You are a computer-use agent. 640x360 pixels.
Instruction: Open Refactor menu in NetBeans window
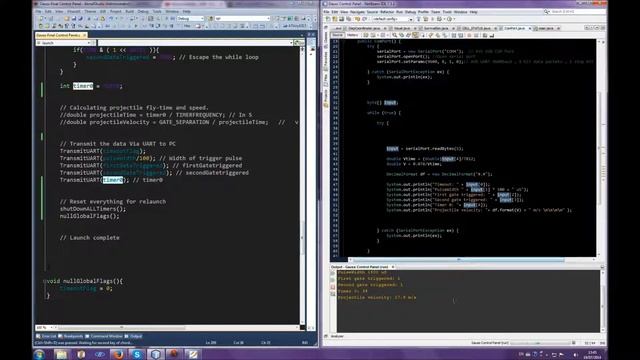[387, 12]
